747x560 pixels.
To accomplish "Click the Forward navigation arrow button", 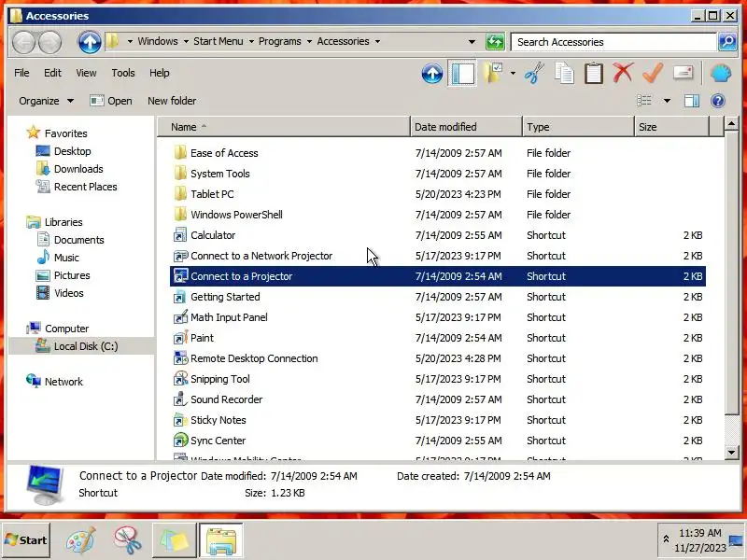I will pos(49,42).
